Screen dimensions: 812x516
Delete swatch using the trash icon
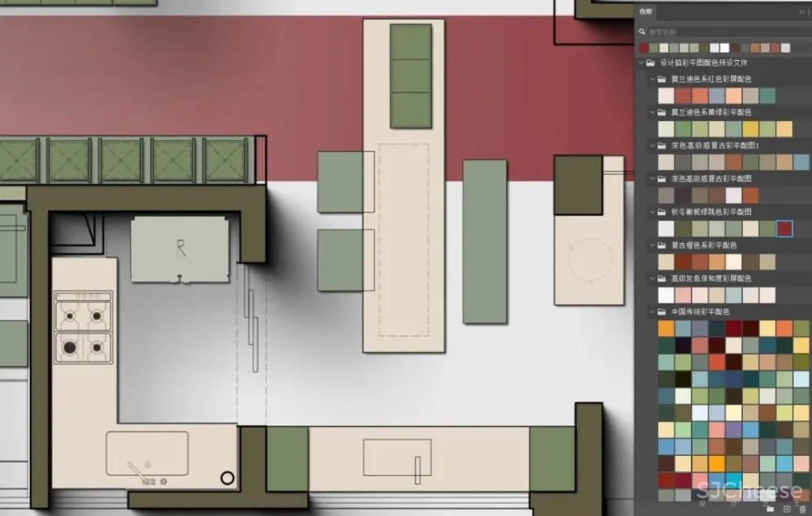(x=802, y=508)
